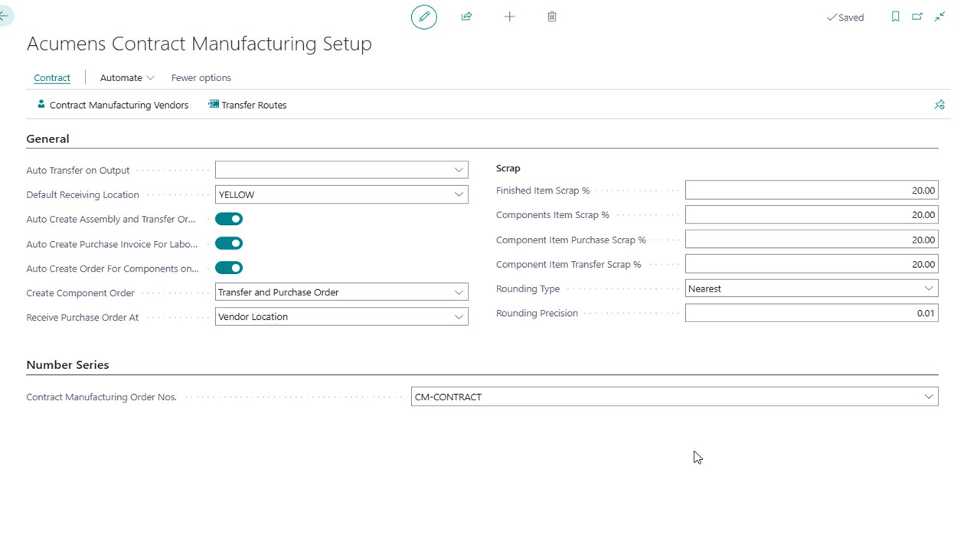This screenshot has width=980, height=551.
Task: Click the Fewer options control
Action: 201,77
